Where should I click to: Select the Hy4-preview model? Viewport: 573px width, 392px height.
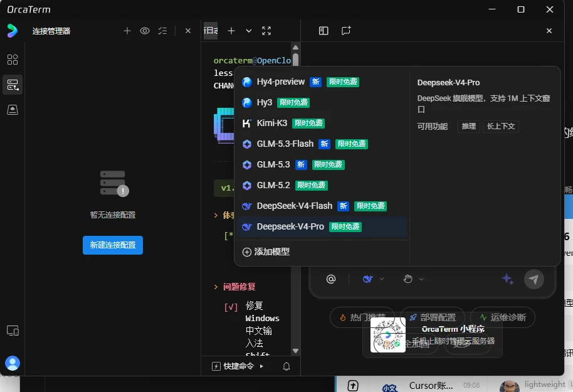(322, 82)
